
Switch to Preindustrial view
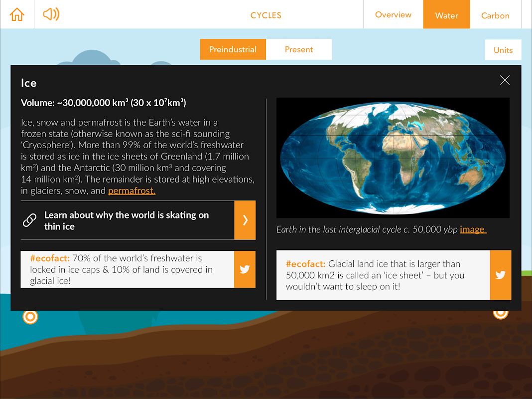point(233,49)
